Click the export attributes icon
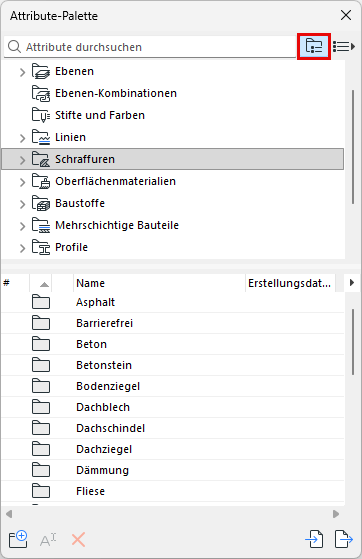This screenshot has height=559, width=362. point(344,539)
